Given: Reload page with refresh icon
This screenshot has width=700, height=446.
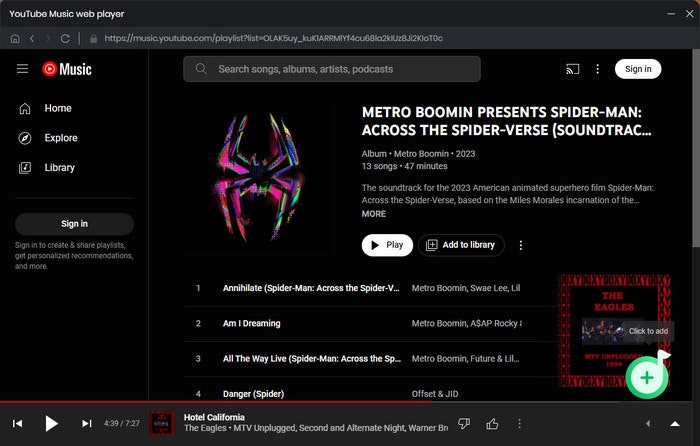Looking at the screenshot, I should [x=65, y=39].
